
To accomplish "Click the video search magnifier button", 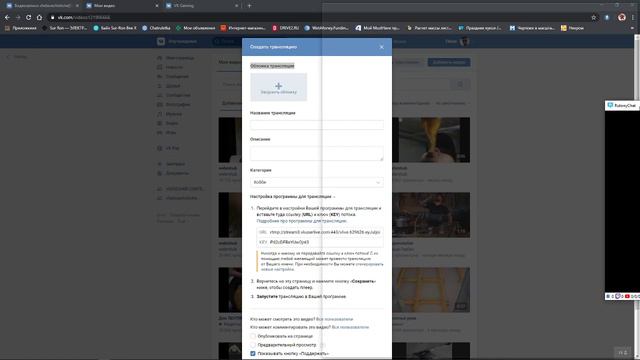I will tap(460, 84).
